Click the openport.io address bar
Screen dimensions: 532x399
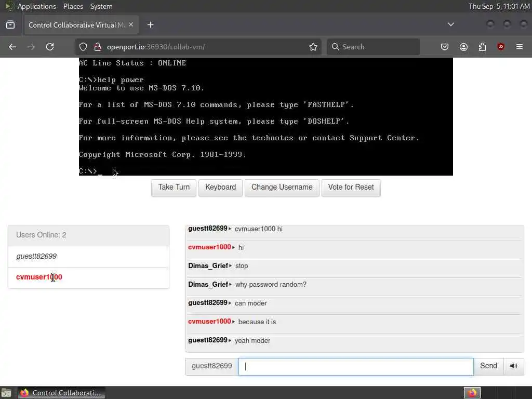coord(198,47)
